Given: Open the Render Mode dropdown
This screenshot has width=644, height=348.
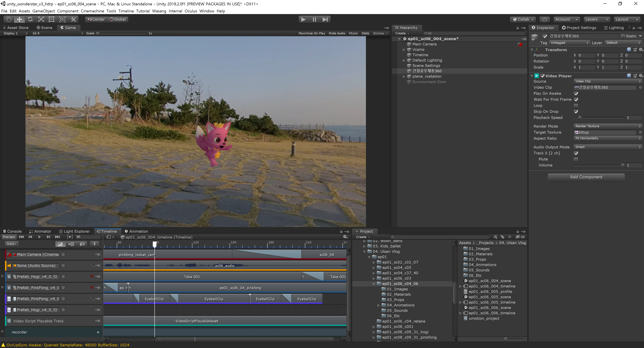Looking at the screenshot, I should (608, 126).
